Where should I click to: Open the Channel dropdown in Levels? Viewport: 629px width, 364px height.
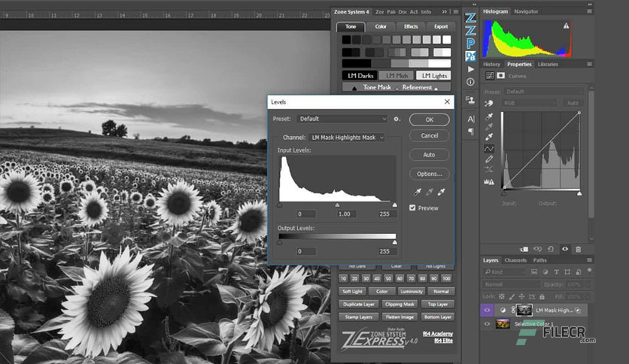(x=347, y=138)
